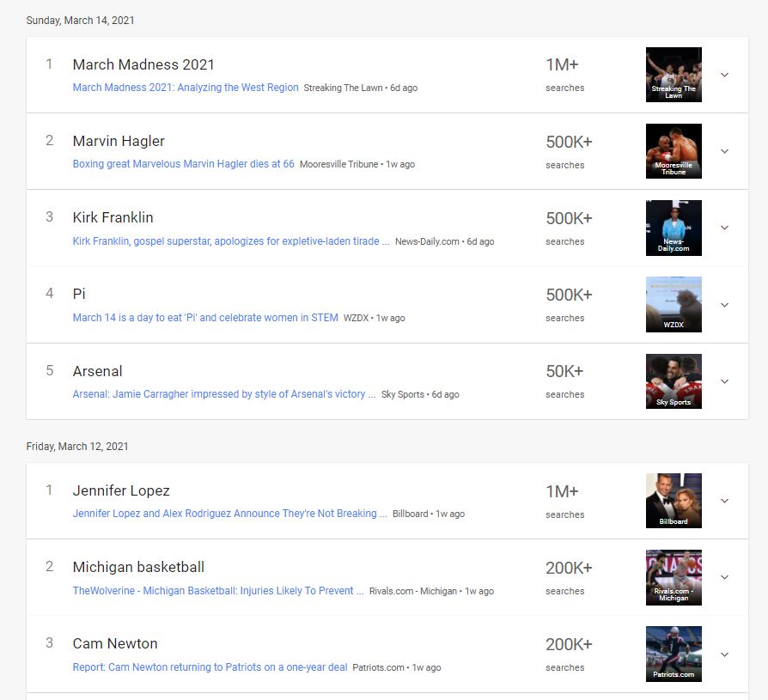Click the Streaking The Lawn thumbnail

click(674, 75)
